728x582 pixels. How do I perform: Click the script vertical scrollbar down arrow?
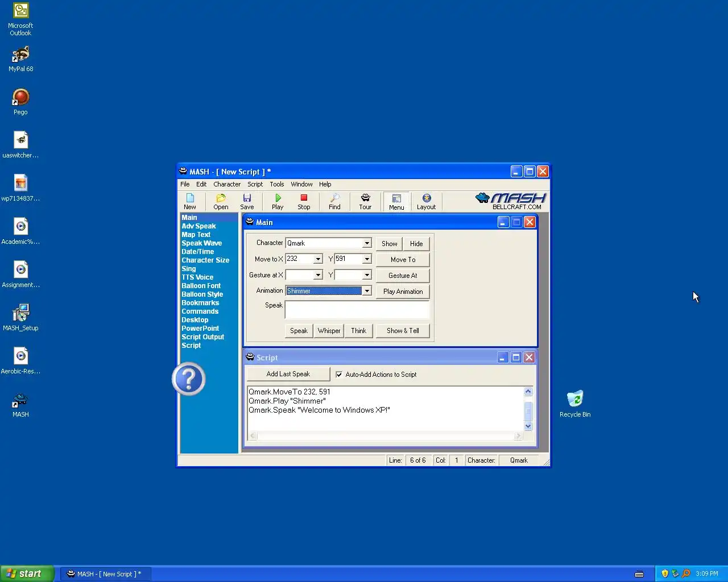[x=528, y=426]
